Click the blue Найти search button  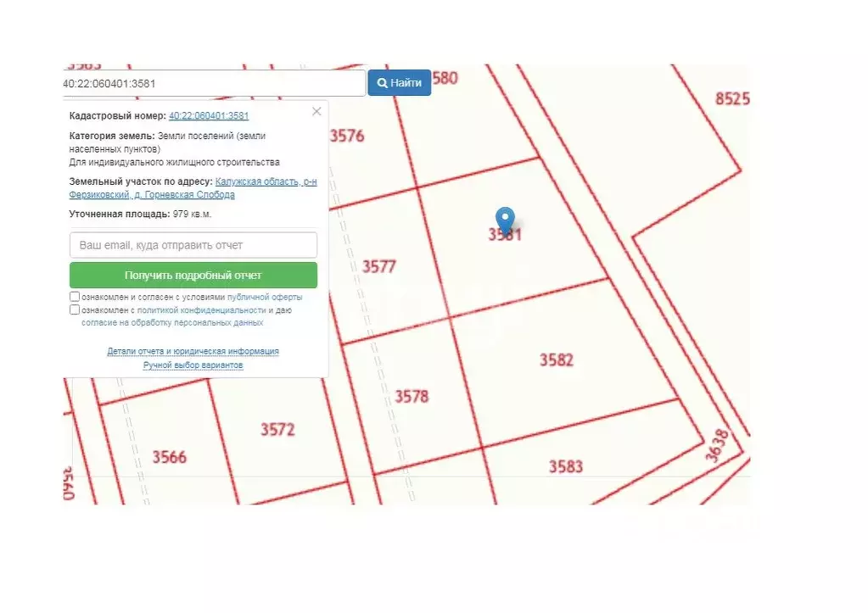[399, 82]
